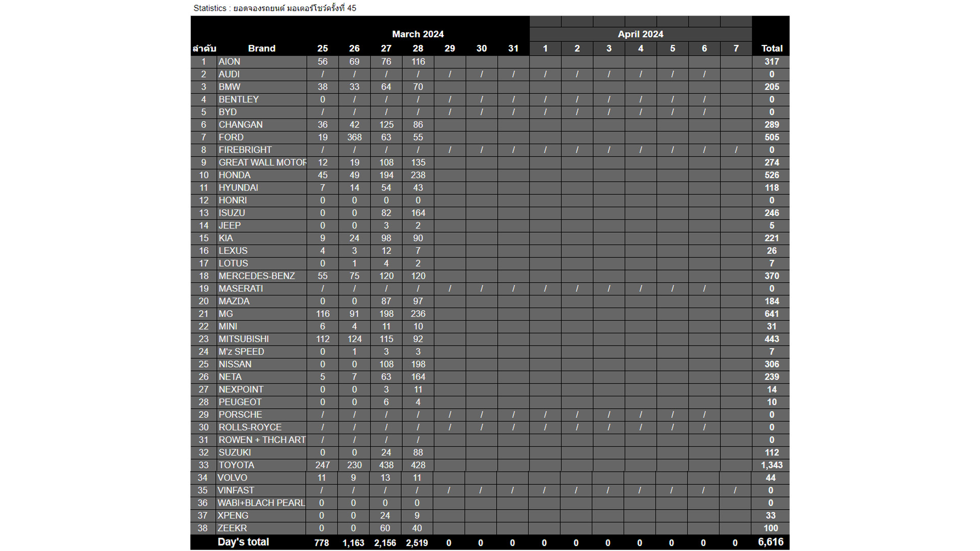Screen dimensions: 980x551
Task: Select TOYOTA total value 1,343
Action: (x=771, y=465)
